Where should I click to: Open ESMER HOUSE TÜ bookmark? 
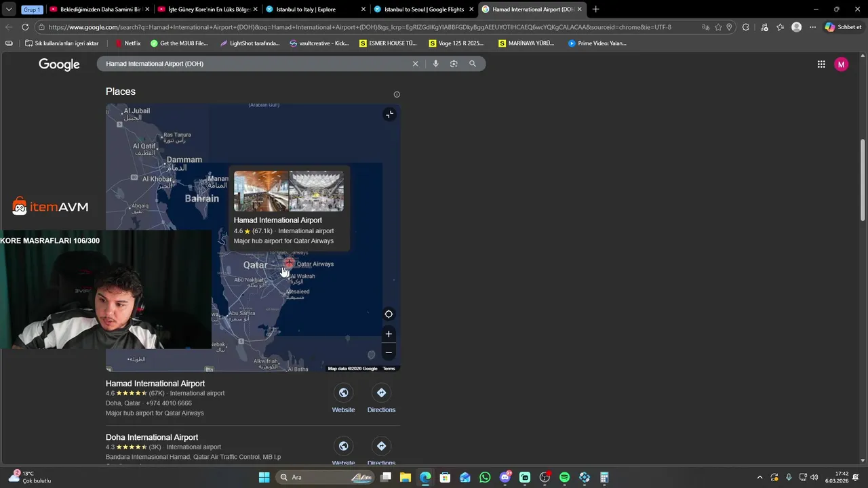388,43
